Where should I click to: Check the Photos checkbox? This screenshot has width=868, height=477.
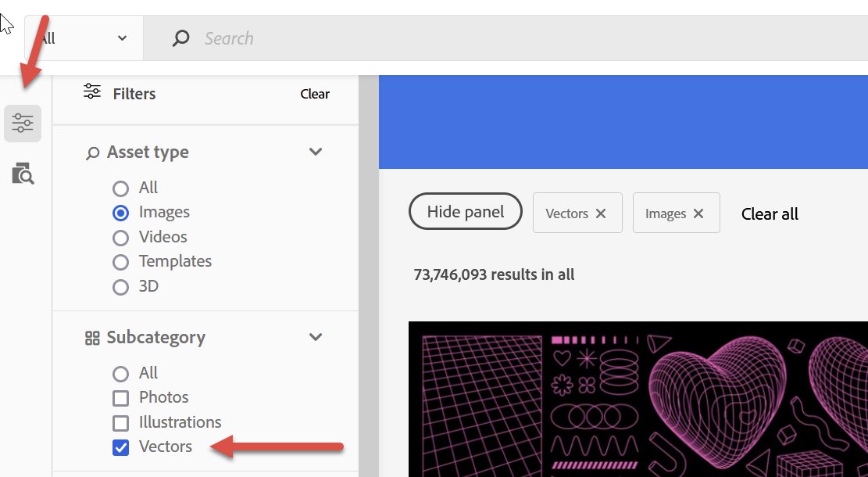pos(121,397)
